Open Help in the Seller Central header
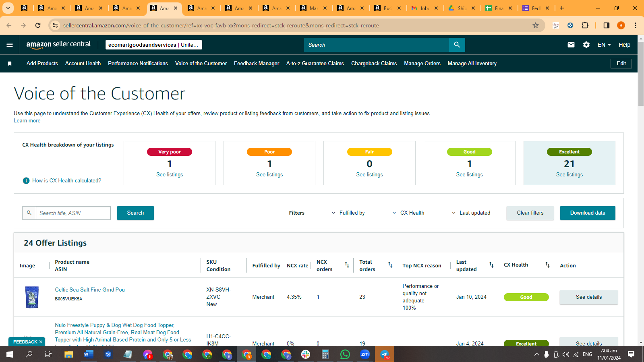This screenshot has width=644, height=362. coord(624,45)
